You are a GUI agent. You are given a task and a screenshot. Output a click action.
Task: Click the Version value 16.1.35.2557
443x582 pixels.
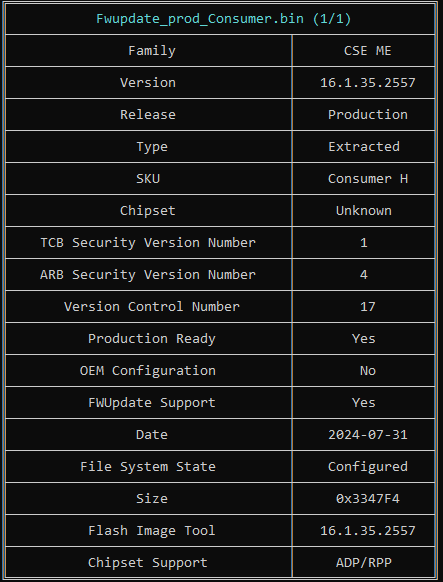(x=367, y=82)
